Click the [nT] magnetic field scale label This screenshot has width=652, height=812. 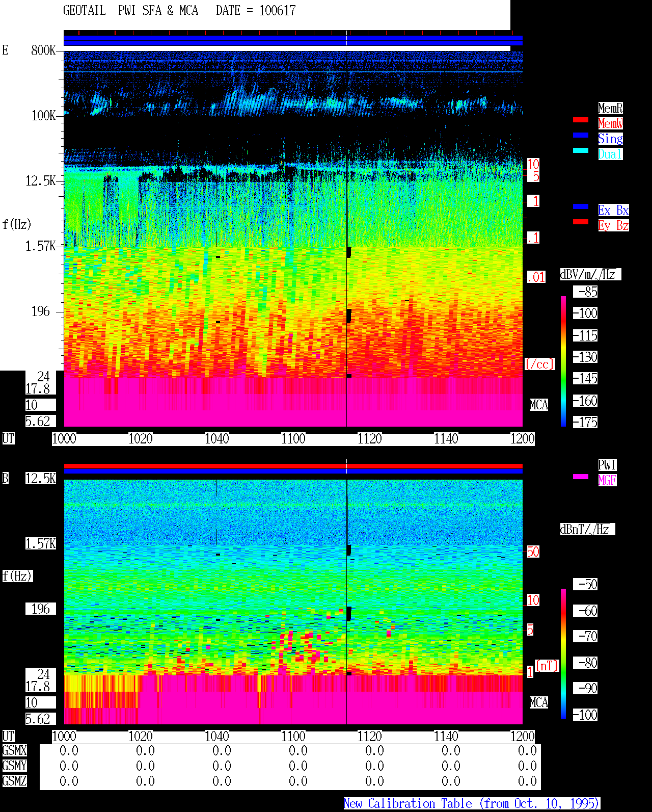coord(547,666)
